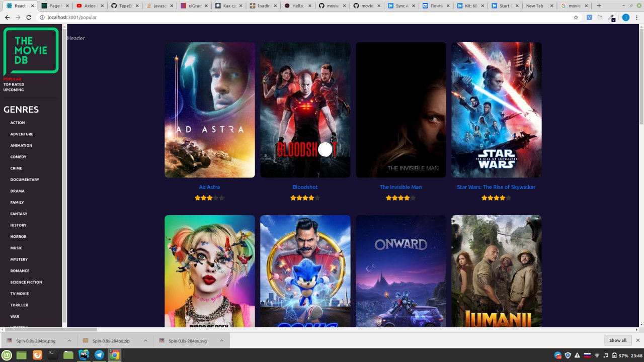Select the Crime genre
644x362 pixels.
[x=16, y=168]
